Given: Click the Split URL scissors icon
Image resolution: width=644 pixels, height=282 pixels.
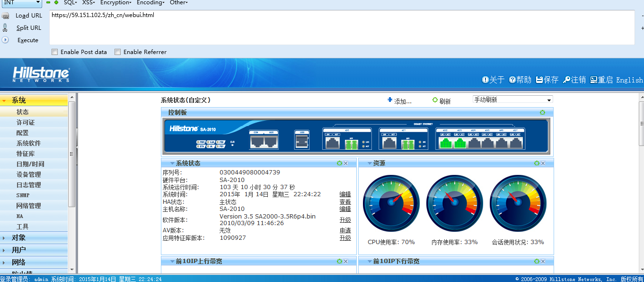Looking at the screenshot, I should 5,27.
